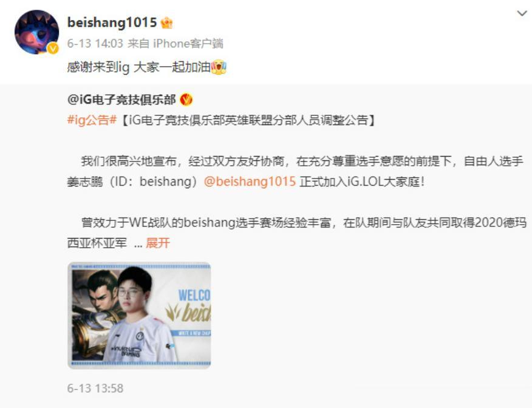Visit the @iG电子竞技俱乐部 account link
The height and width of the screenshot is (408, 532).
coord(121,100)
